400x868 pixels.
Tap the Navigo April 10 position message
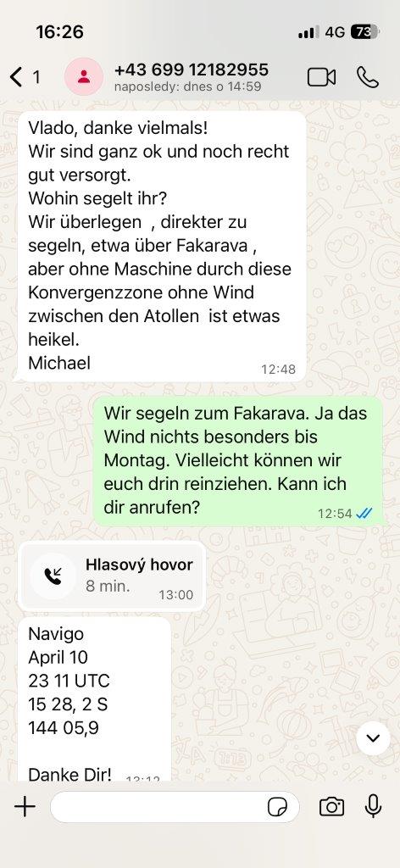pyautogui.click(x=95, y=699)
